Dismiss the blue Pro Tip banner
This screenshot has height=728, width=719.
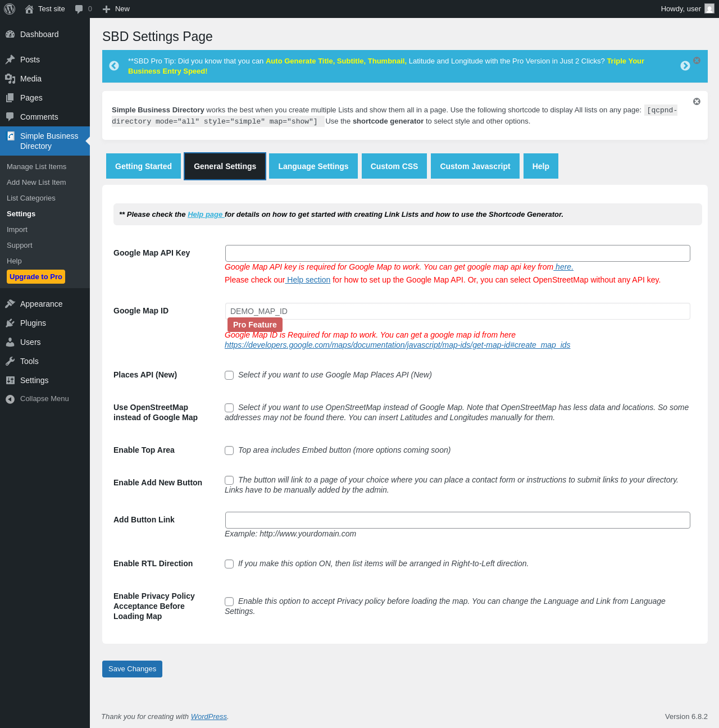pyautogui.click(x=697, y=60)
